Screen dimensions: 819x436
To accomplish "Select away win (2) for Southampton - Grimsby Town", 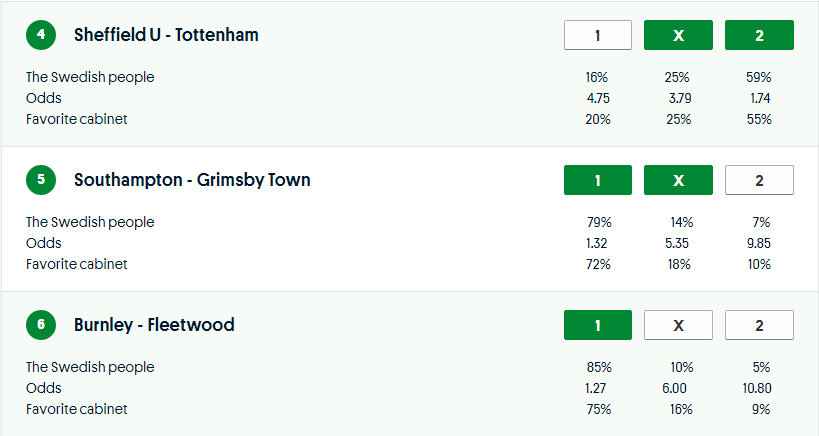I will 759,181.
